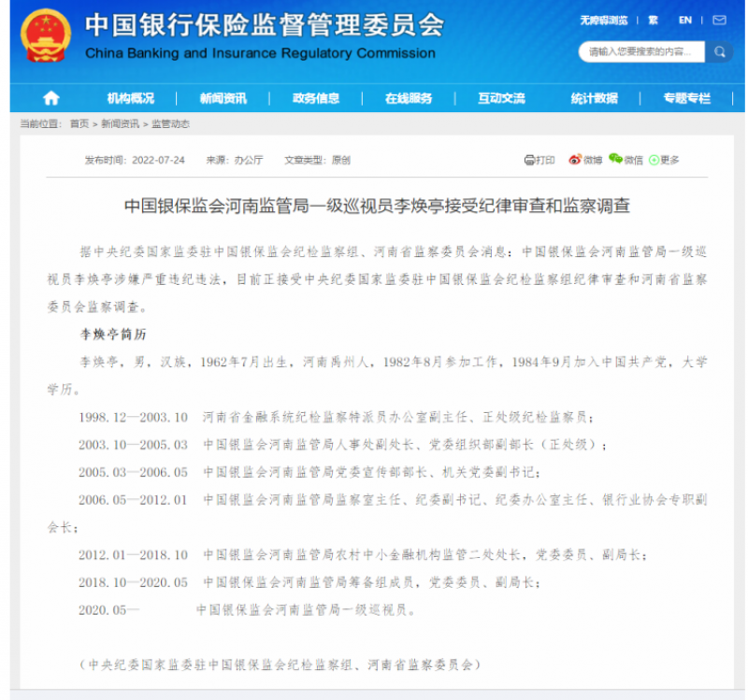Click the row 2005.03—2006.05
Viewport: 748px width, 700px height.
coord(309,473)
